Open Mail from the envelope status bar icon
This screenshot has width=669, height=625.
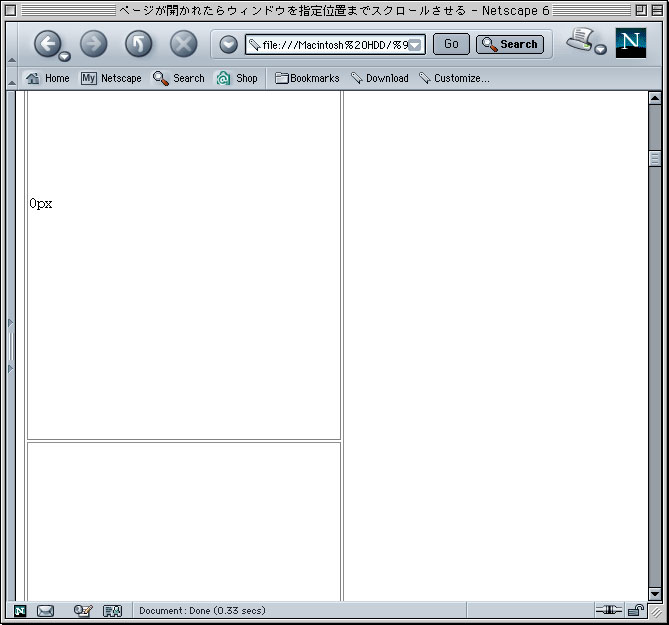tap(45, 611)
